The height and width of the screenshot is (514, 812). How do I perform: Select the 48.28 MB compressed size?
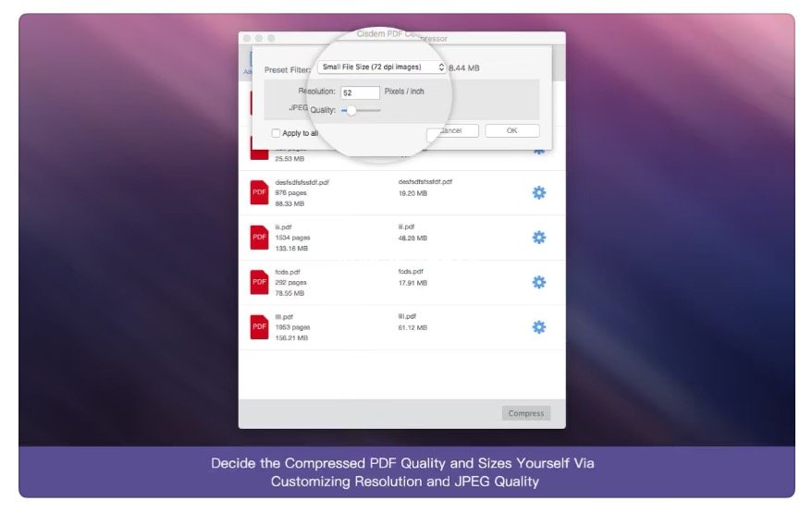pos(412,239)
